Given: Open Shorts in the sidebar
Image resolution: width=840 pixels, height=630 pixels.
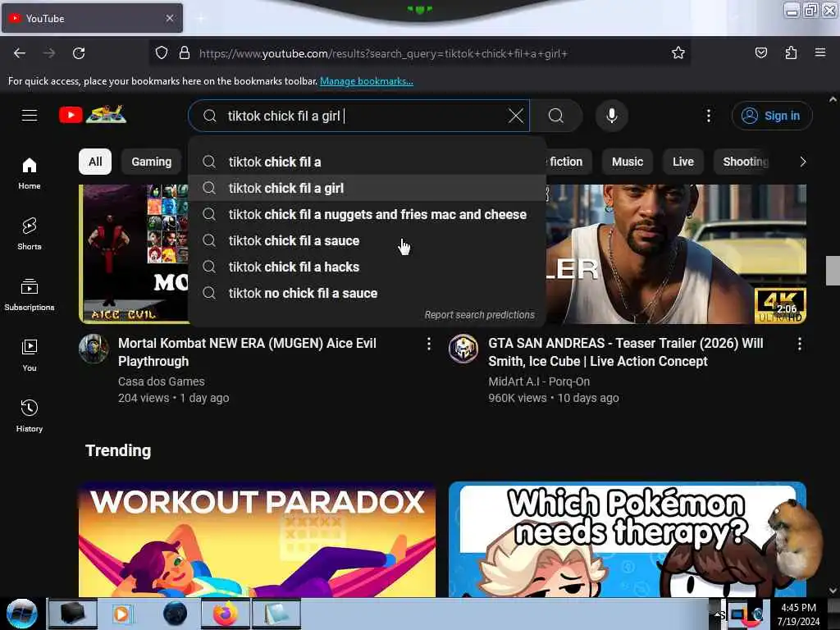Looking at the screenshot, I should coord(30,234).
